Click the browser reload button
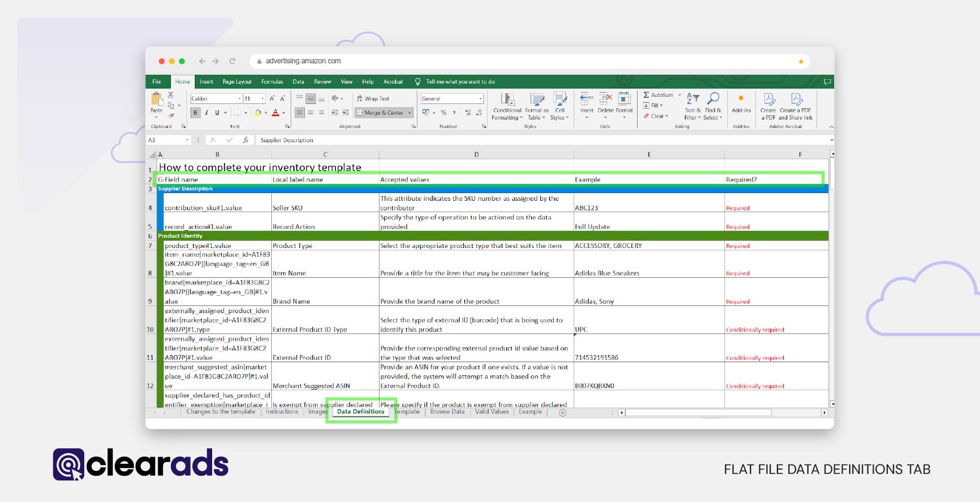 (x=232, y=61)
